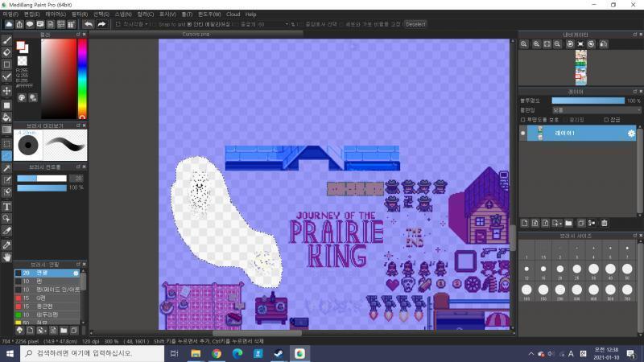Click the new layer icon in Layer panel

pyautogui.click(x=525, y=223)
